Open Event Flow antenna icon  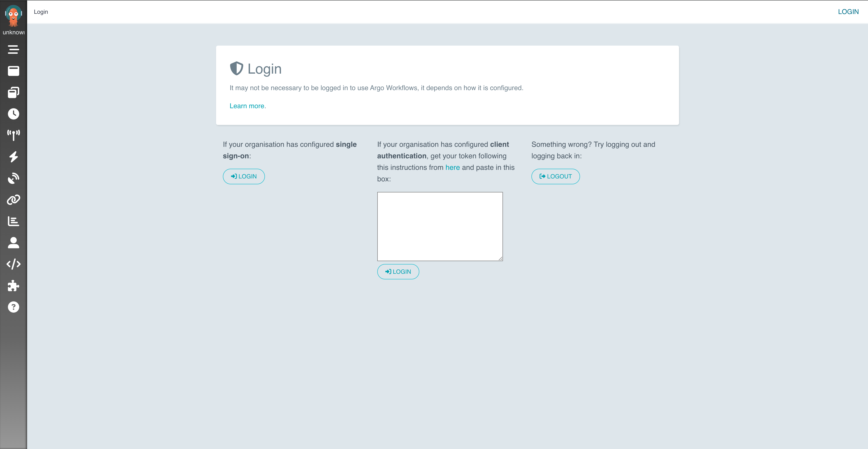click(x=14, y=135)
